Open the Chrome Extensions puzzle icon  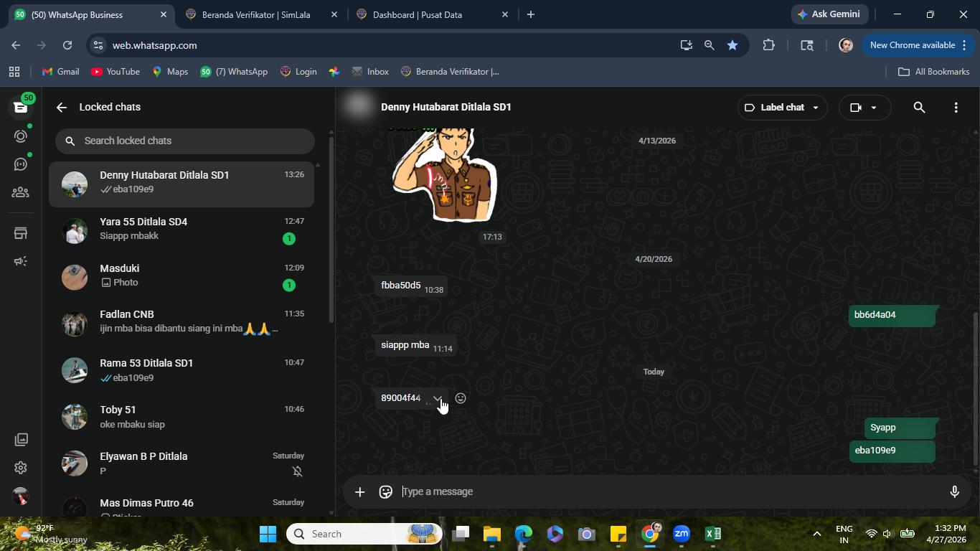coord(768,45)
